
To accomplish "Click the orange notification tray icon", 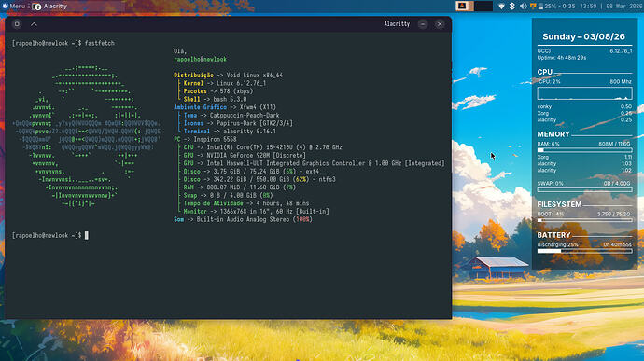I will pyautogui.click(x=533, y=7).
